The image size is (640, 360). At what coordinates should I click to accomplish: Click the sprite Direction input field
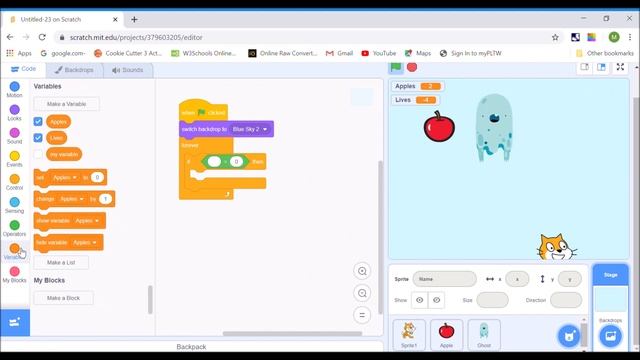[566, 300]
